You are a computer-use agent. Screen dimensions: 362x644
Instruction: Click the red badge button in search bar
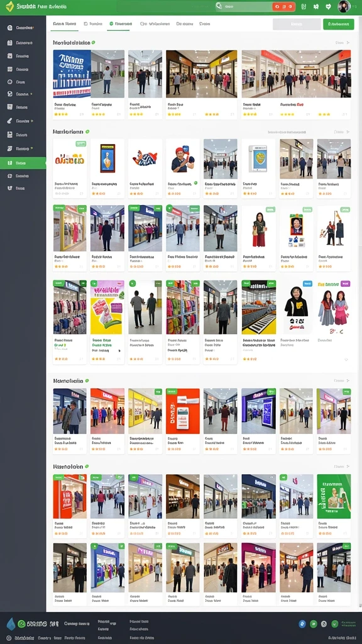point(283,6)
